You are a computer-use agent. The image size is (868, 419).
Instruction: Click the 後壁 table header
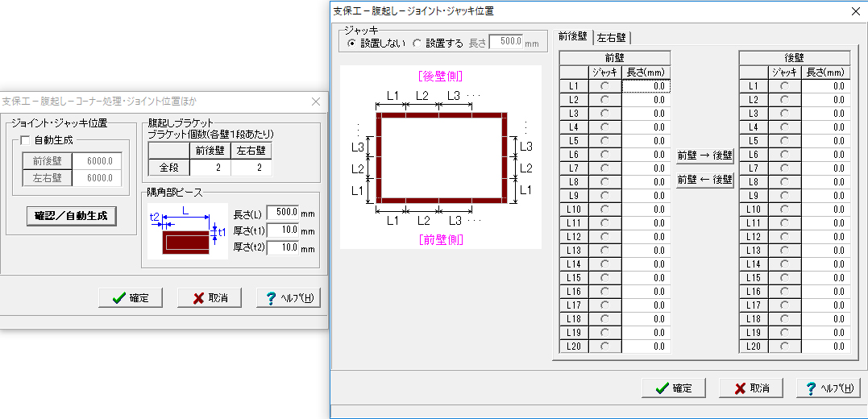pyautogui.click(x=795, y=57)
